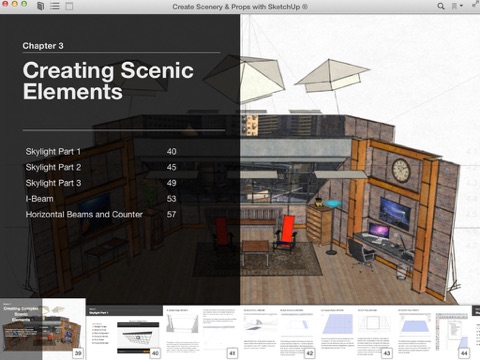Open the iBooks library icon
This screenshot has height=360, width=480.
(x=40, y=6)
